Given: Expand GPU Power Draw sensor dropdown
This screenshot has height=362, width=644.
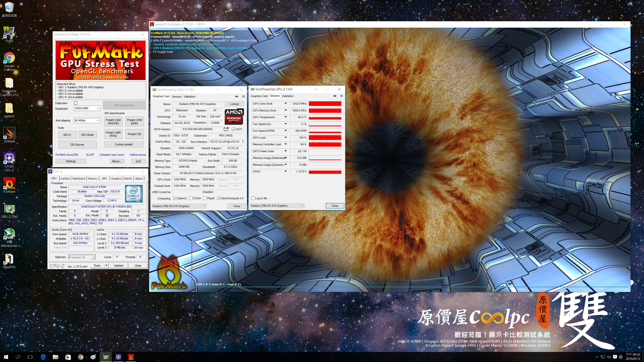Looking at the screenshot, I should pos(285,151).
